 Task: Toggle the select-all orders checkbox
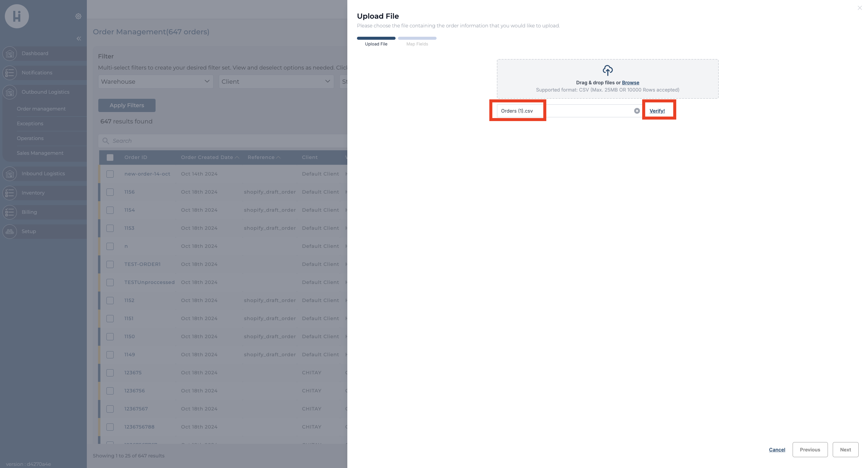[x=110, y=157]
